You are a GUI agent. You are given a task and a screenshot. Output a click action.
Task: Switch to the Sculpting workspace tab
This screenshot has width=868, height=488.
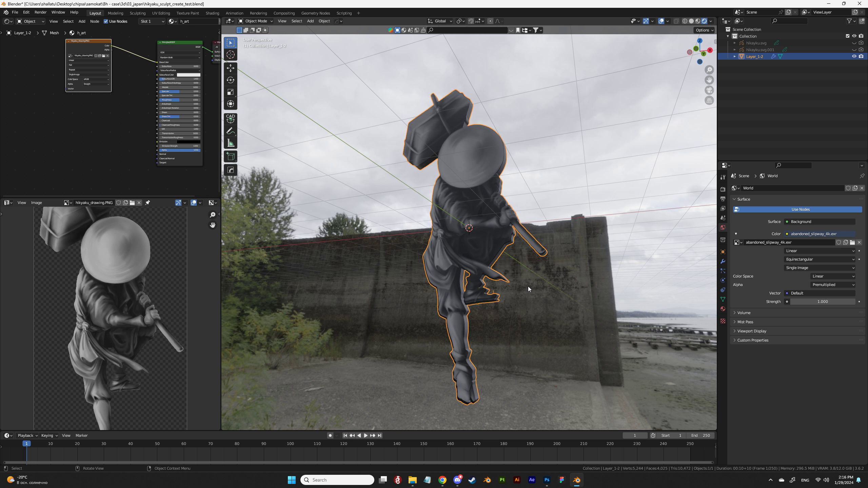coord(137,13)
